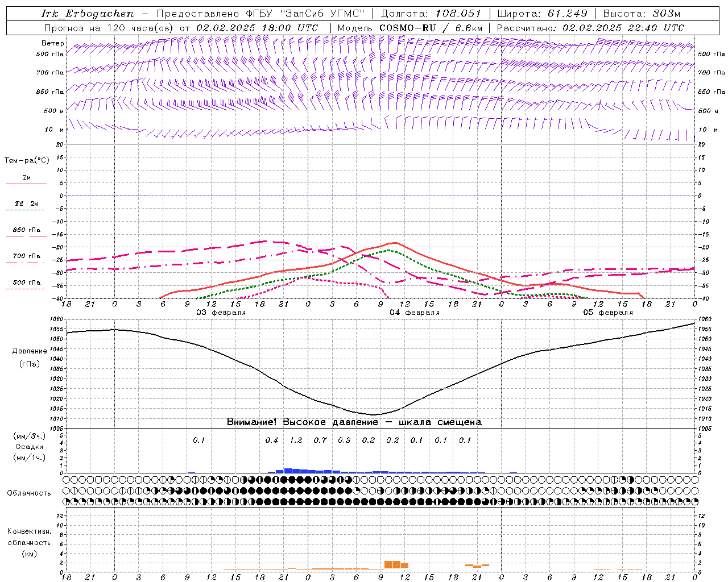This screenshot has height=582, width=728.
Task: Click the '(мм/3ч.)' precipitation unit label
Action: pos(29,436)
